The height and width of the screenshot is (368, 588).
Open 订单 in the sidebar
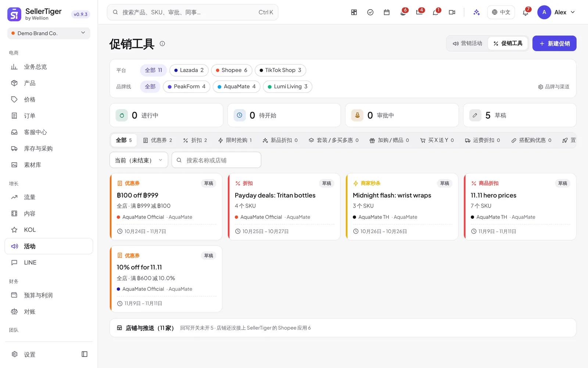point(49,116)
